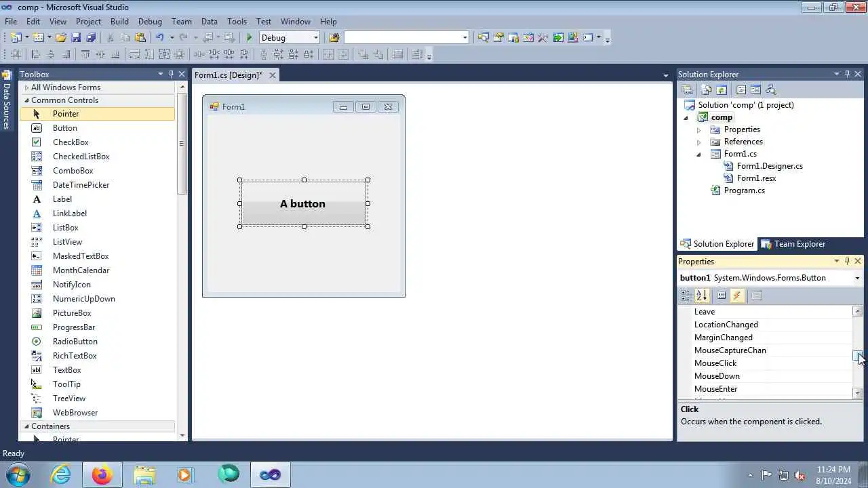The height and width of the screenshot is (488, 868).
Task: Open Internet Explorer from the taskbar
Action: (x=61, y=475)
